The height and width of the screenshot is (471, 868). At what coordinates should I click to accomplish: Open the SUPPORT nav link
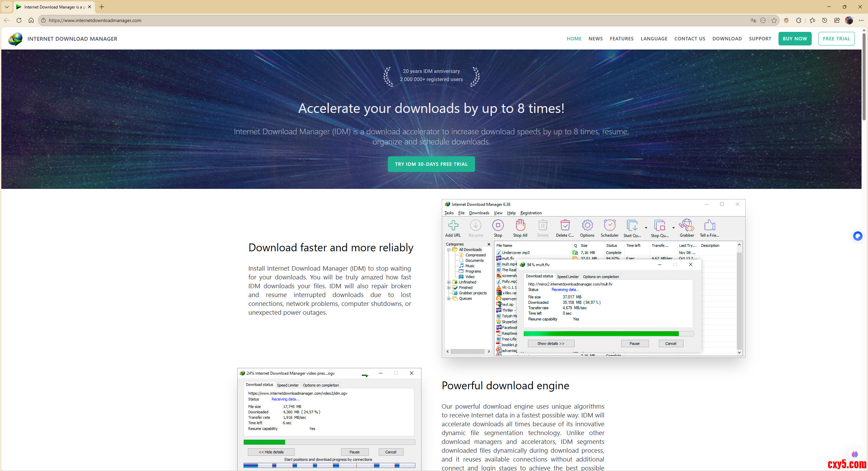760,39
